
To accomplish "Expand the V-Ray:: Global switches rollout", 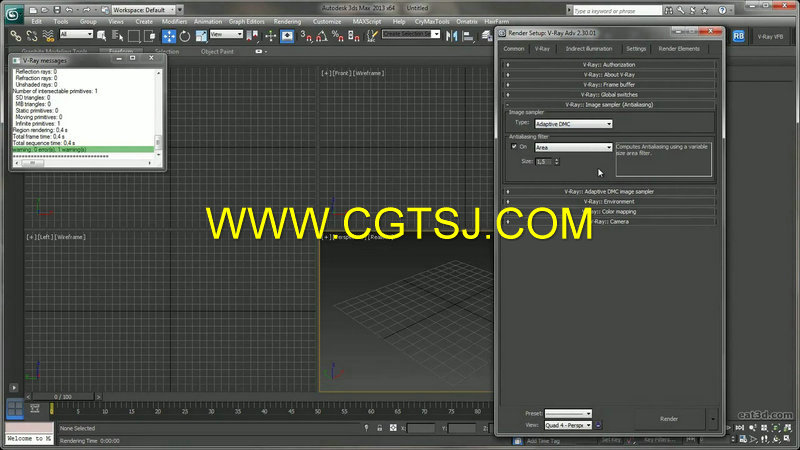I will tap(609, 95).
